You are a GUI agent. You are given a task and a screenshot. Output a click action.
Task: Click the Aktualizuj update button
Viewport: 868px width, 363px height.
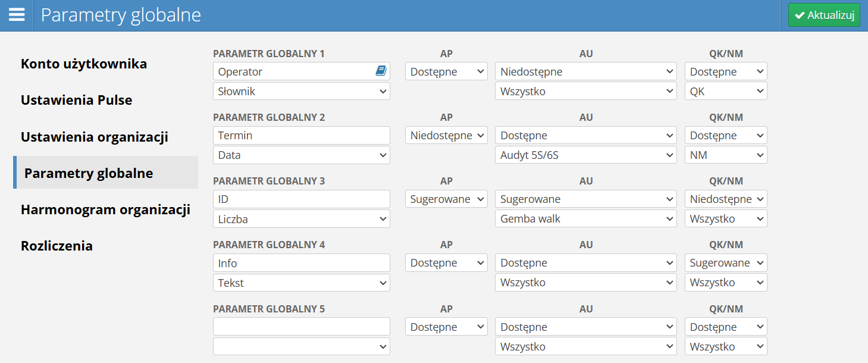click(824, 15)
